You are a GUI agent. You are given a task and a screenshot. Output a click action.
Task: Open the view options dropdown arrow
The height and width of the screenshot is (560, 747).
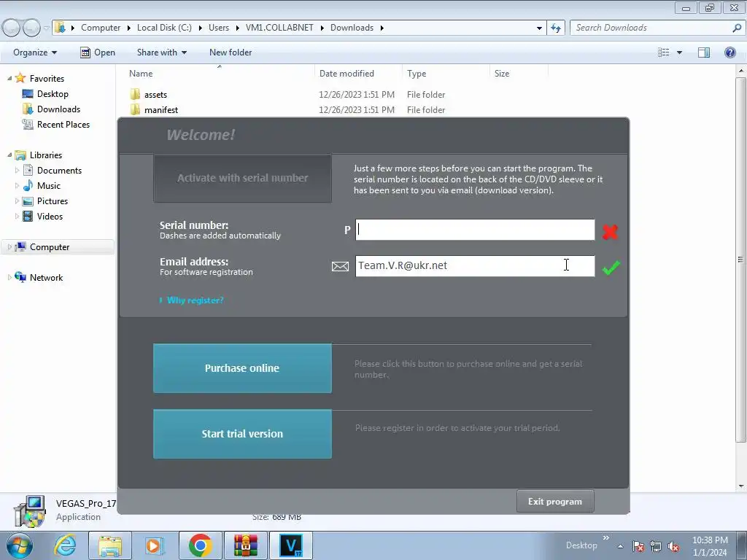pos(679,52)
